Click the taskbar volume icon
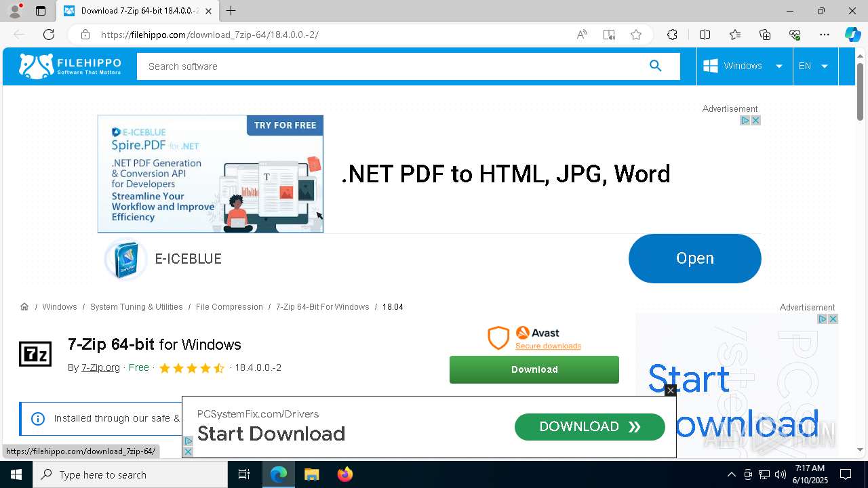Screen dimensions: 868x488 pyautogui.click(x=781, y=474)
